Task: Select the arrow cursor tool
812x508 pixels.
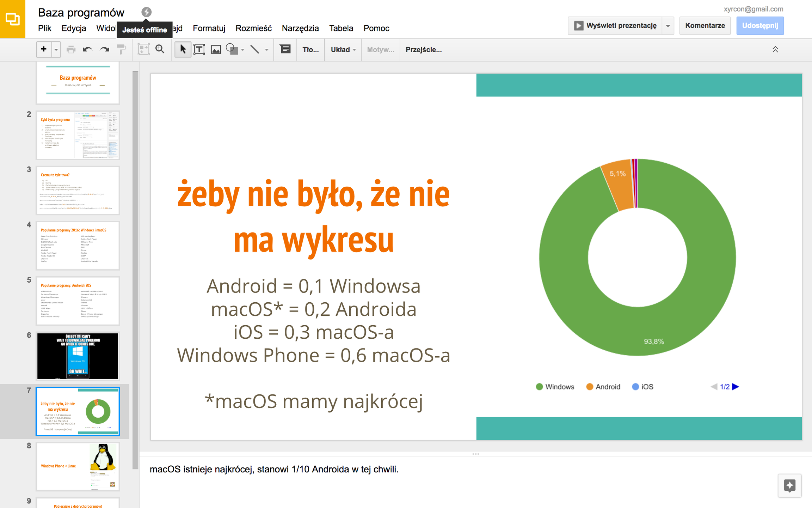Action: point(183,49)
